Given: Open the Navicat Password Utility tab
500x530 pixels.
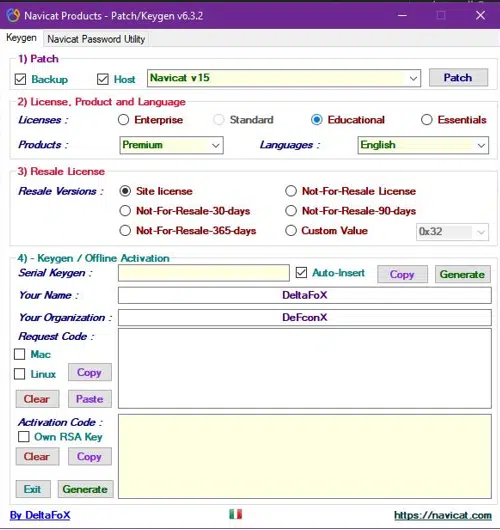Looking at the screenshot, I should [x=96, y=39].
